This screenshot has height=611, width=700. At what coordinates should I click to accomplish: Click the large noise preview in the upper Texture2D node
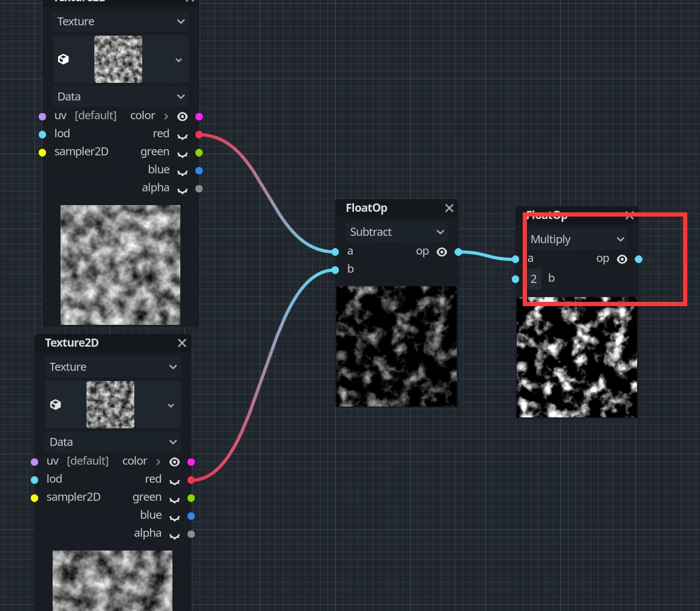pos(120,264)
